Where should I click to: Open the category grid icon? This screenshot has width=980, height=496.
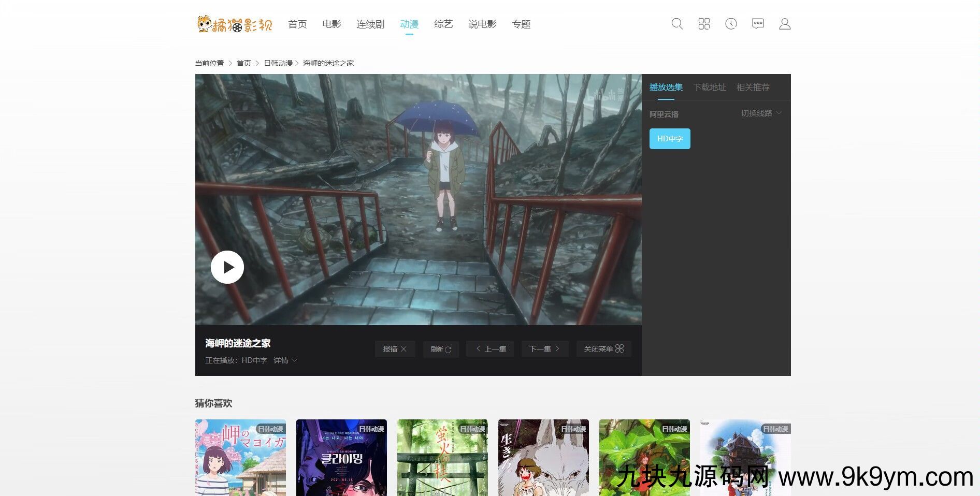tap(704, 24)
